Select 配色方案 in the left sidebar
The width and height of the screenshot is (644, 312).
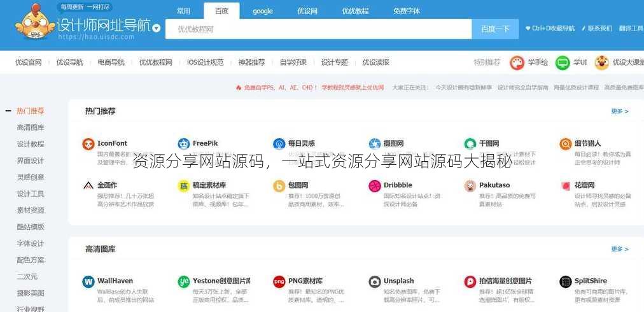pos(31,260)
